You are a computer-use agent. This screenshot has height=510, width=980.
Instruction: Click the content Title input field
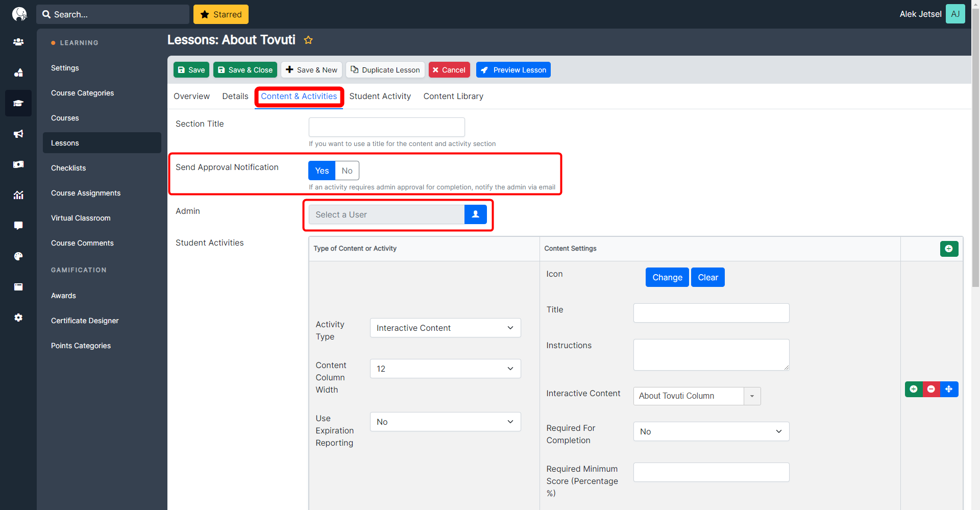pyautogui.click(x=711, y=313)
